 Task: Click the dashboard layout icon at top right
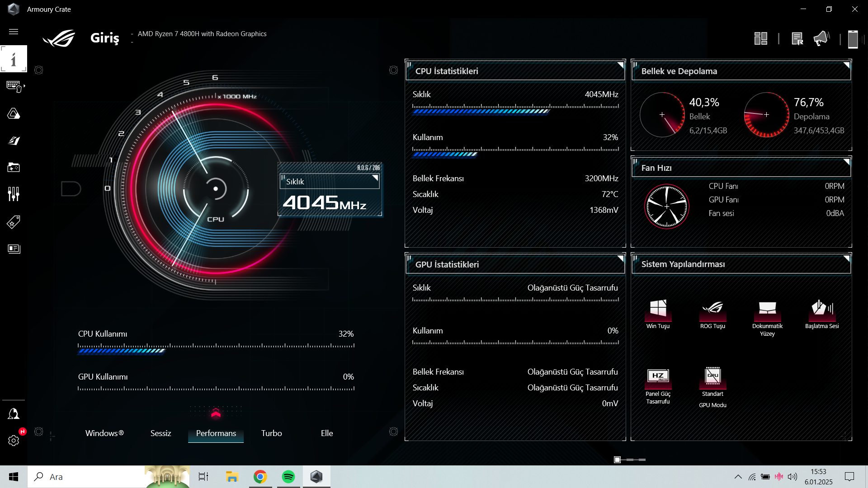761,38
